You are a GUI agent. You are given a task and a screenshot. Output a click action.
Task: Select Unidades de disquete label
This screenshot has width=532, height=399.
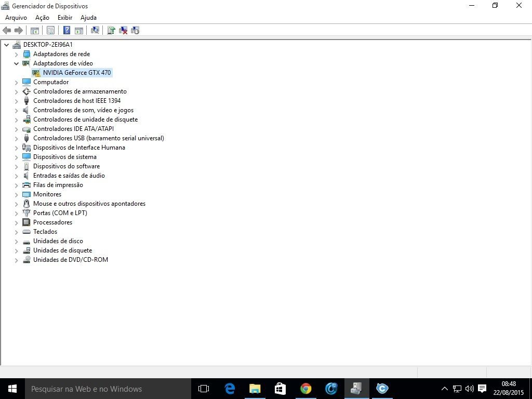click(62, 250)
